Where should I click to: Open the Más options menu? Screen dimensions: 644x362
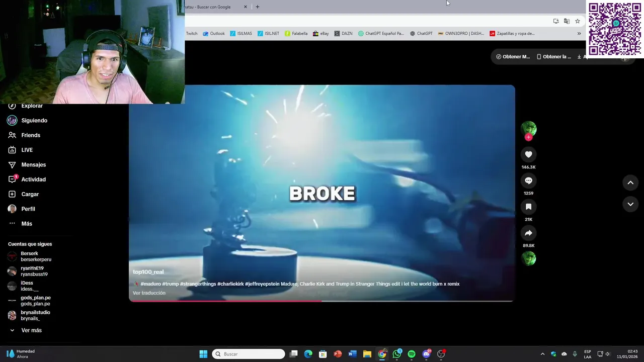tap(20, 224)
